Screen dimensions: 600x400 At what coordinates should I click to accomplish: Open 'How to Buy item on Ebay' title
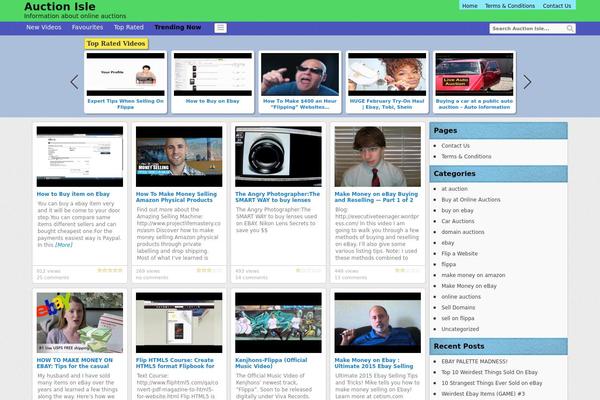coord(73,194)
